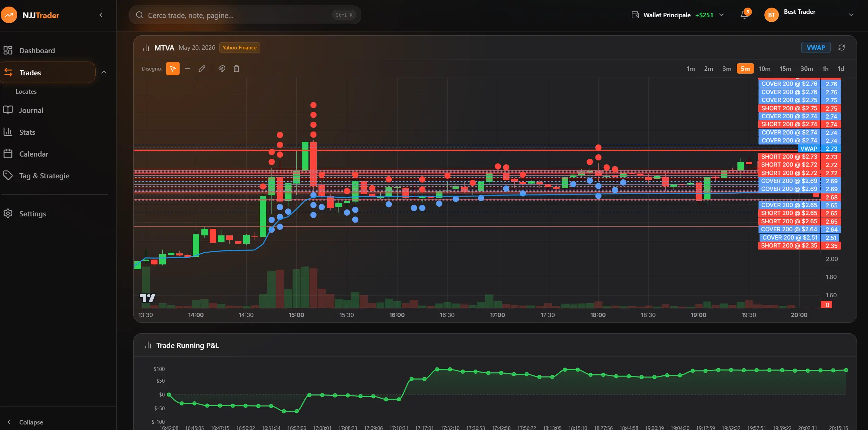
Task: Click the MTVA ticker label
Action: tap(164, 48)
